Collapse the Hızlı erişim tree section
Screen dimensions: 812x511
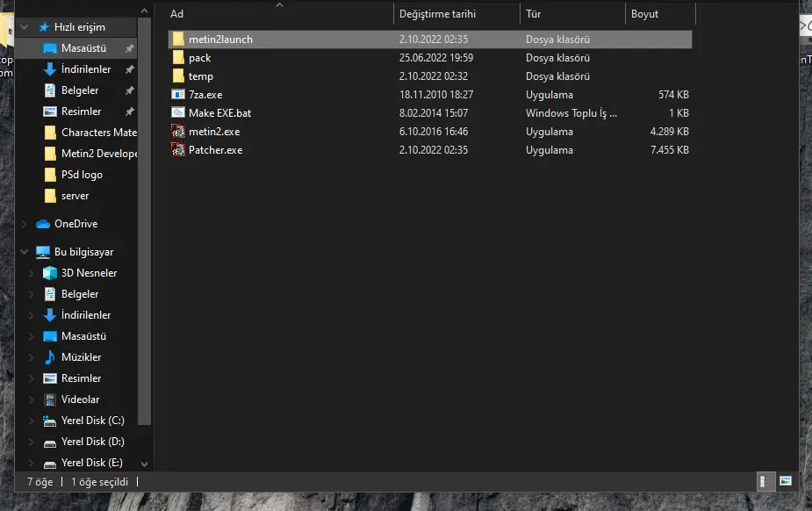[x=25, y=27]
